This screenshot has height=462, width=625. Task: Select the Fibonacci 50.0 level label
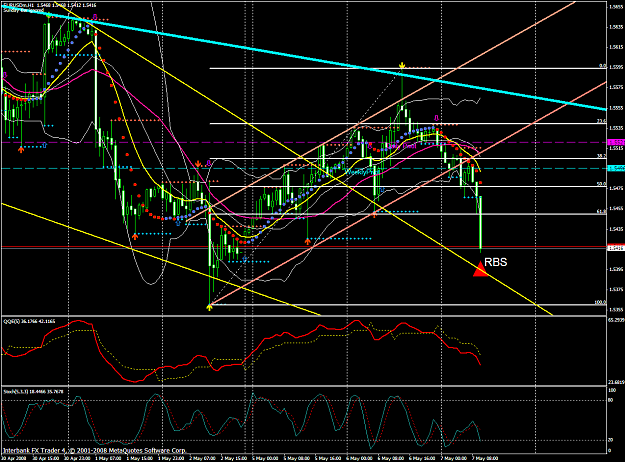pyautogui.click(x=602, y=184)
